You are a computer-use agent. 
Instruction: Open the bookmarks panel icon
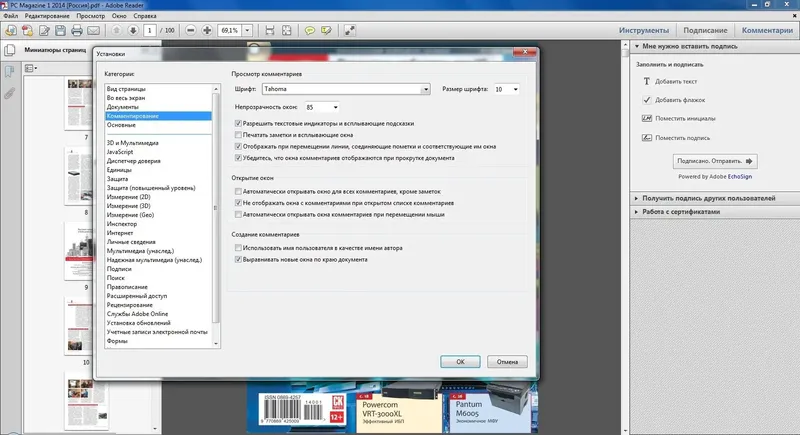coord(9,71)
